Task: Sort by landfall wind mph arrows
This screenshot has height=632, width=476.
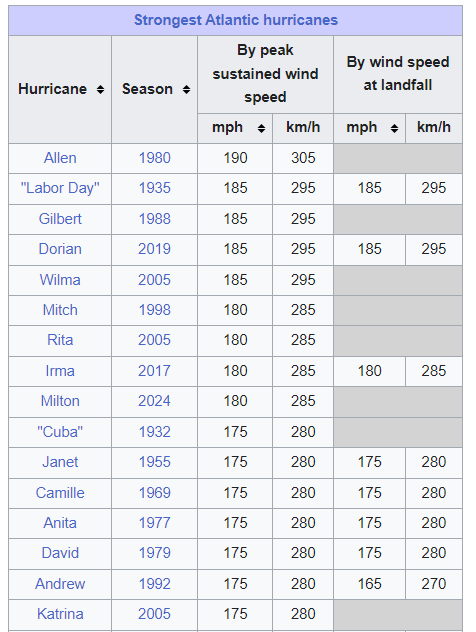Action: 394,128
